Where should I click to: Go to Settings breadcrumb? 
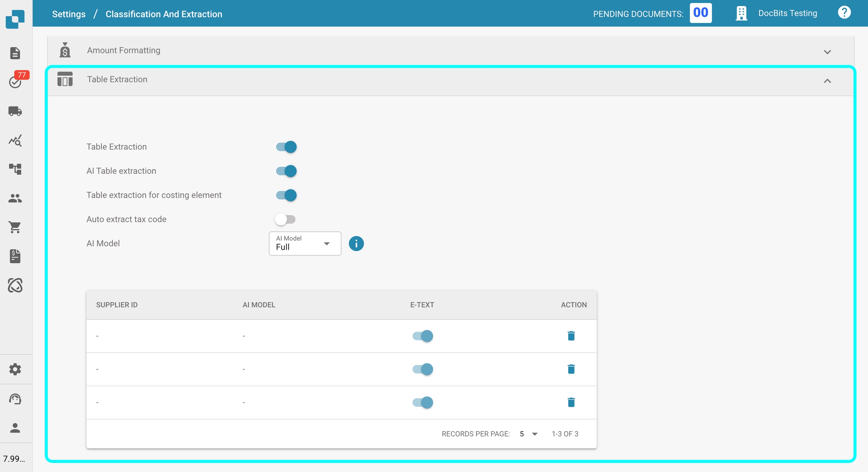[x=69, y=14]
